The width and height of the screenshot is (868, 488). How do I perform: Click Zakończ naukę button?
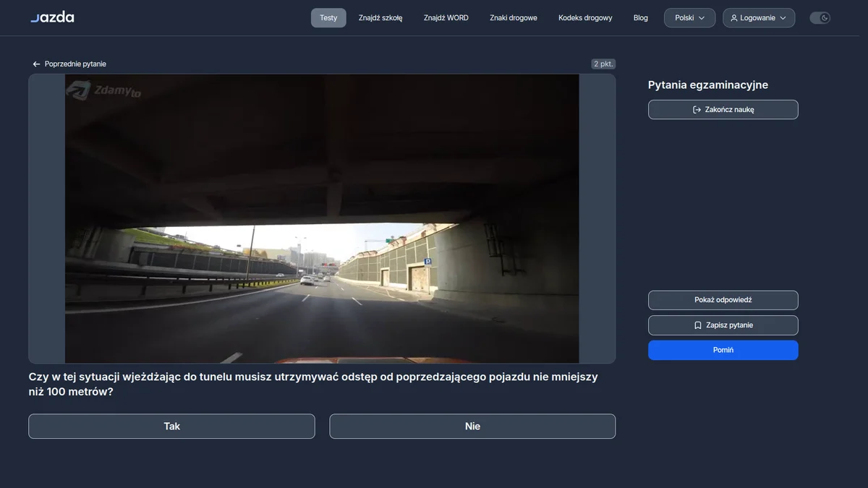click(x=723, y=110)
